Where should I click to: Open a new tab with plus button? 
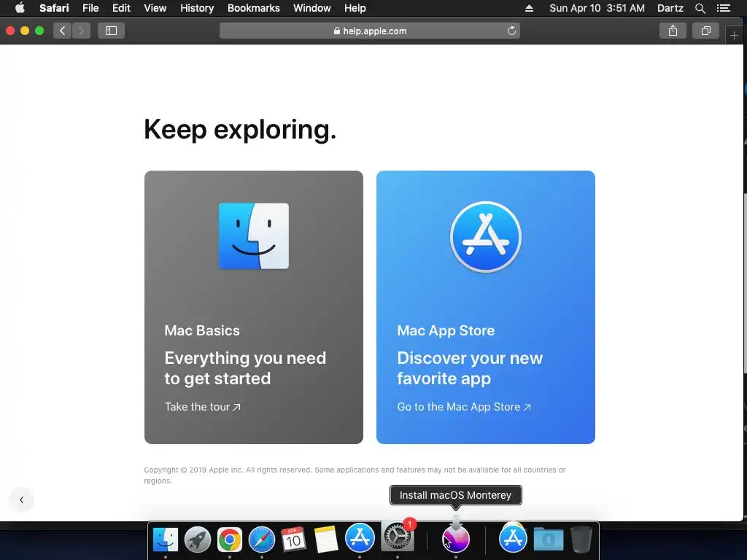734,35
